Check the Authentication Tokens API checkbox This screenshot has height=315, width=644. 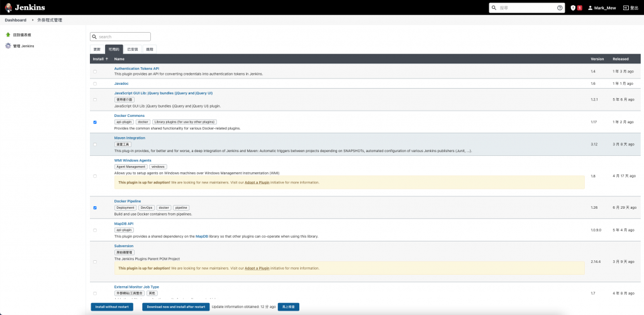pyautogui.click(x=95, y=72)
